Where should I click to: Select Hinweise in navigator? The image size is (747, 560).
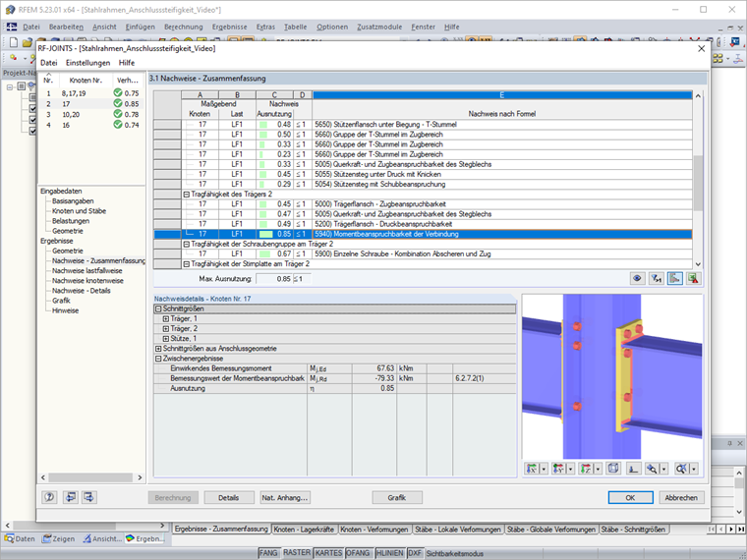[65, 310]
